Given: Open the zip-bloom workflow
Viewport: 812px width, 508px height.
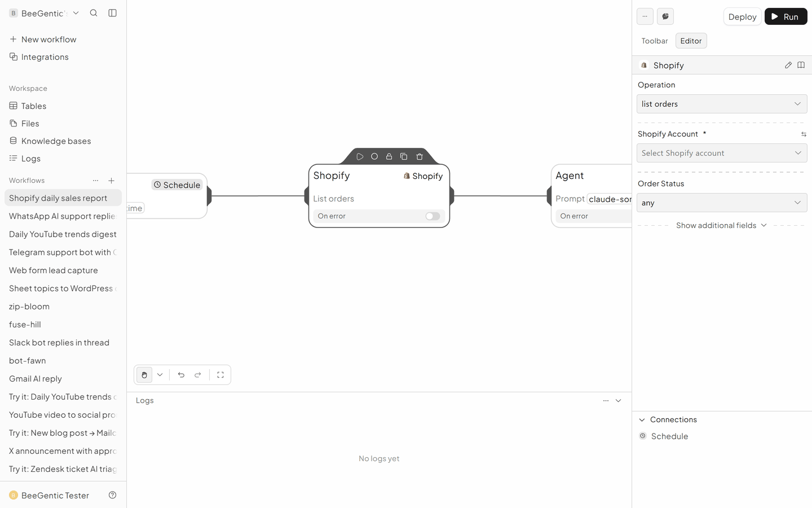Looking at the screenshot, I should point(63,306).
